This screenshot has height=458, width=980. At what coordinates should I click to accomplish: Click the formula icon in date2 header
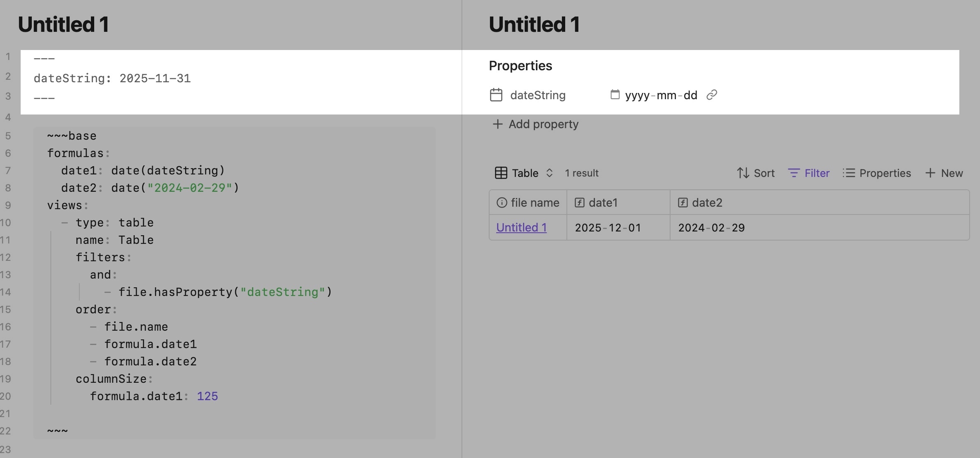click(683, 203)
